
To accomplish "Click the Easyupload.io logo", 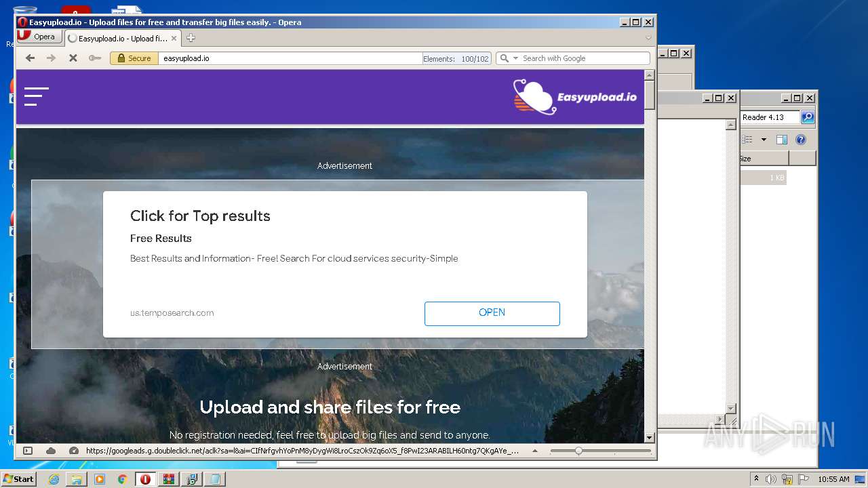I will click(575, 97).
